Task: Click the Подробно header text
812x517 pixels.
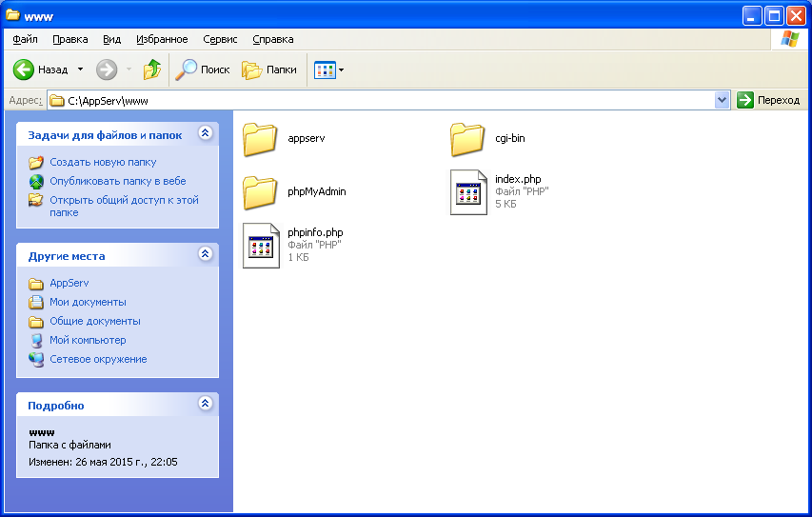Action: coord(56,406)
